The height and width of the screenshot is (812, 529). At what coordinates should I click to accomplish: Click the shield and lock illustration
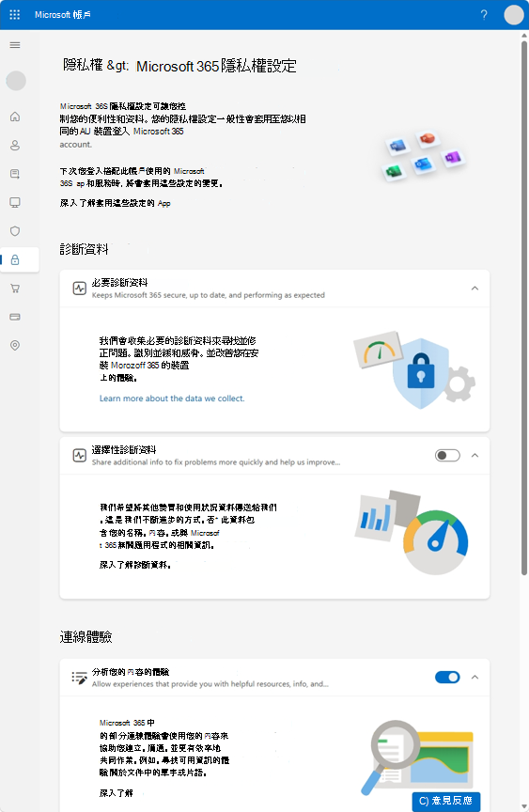point(414,369)
